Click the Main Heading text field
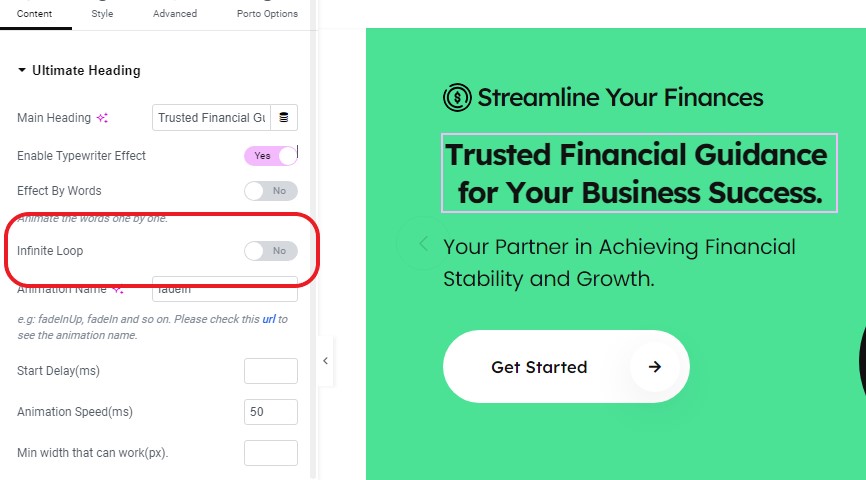866x480 pixels. [212, 118]
